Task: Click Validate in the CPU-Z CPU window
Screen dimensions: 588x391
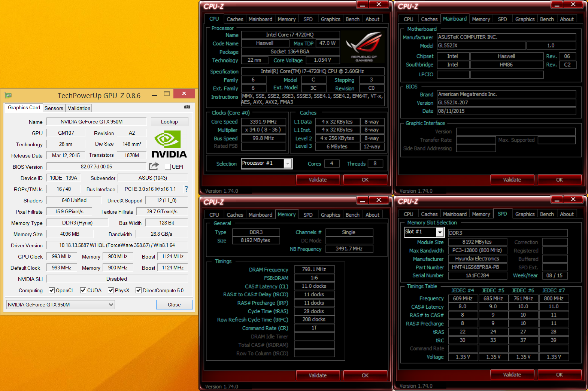Action: [x=318, y=180]
